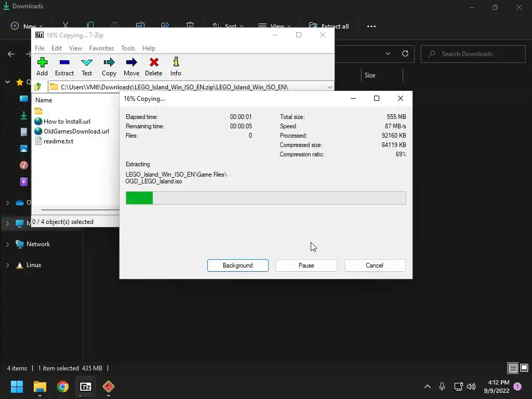Switch Explorer to details view
532x399 pixels.
coord(513,368)
